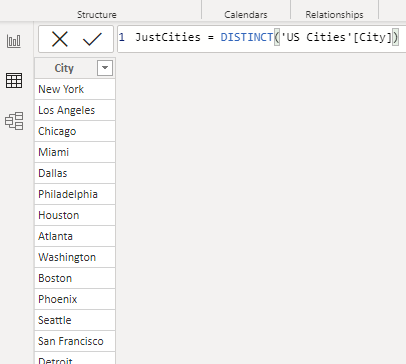Select the Houston cell

(75, 215)
